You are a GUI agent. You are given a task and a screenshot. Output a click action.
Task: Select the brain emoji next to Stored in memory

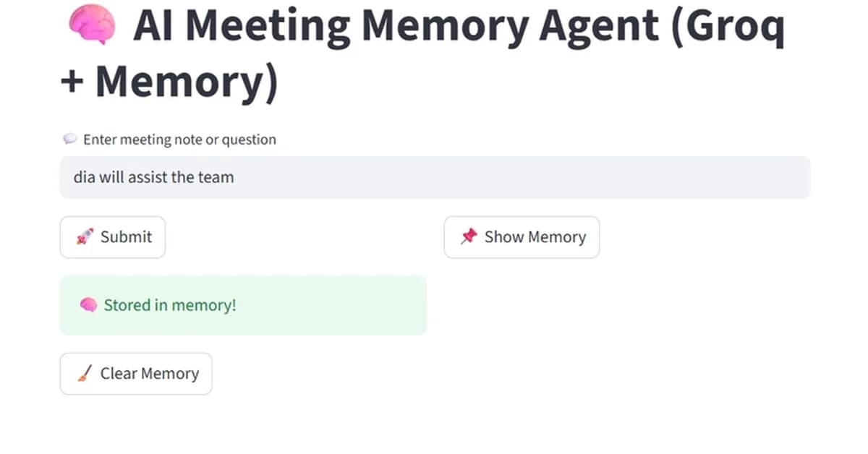(x=88, y=305)
